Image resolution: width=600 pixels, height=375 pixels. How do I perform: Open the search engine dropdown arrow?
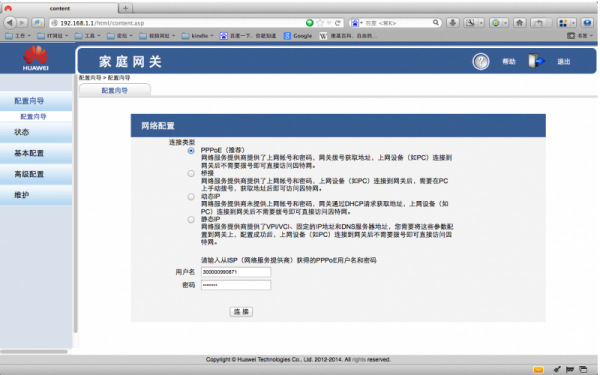(362, 23)
